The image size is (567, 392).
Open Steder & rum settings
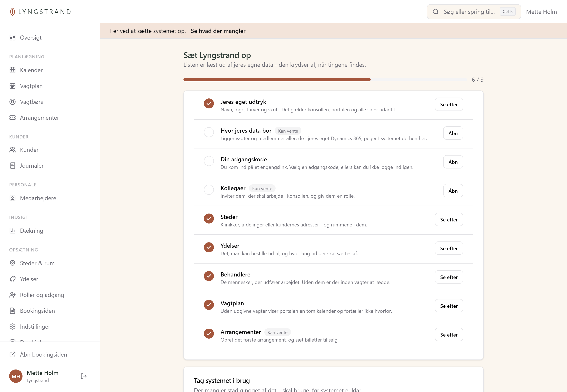click(50, 263)
